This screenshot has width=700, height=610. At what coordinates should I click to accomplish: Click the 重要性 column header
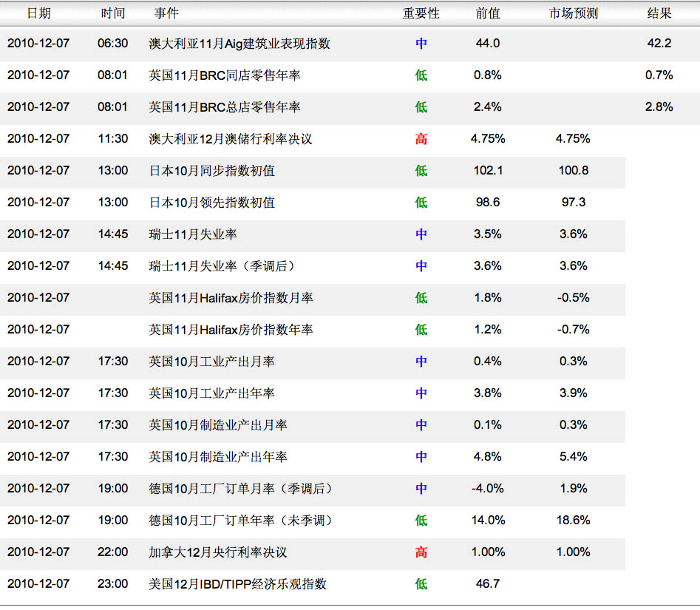click(x=421, y=13)
